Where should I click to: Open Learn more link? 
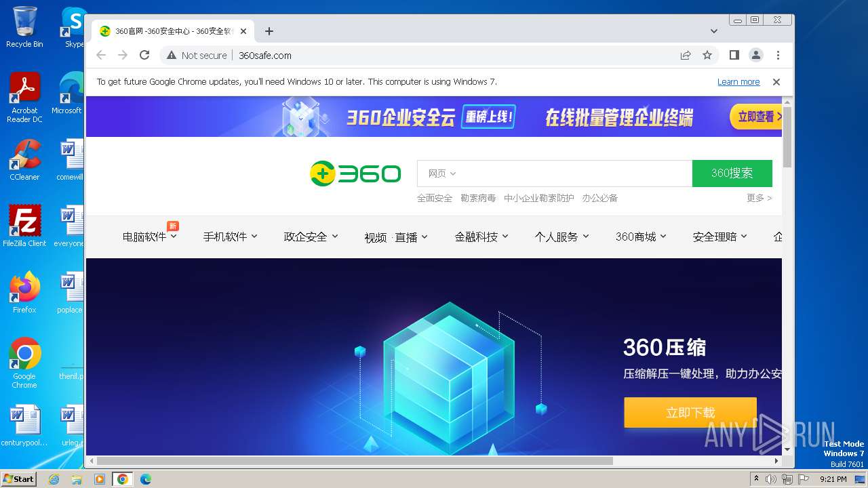coord(738,81)
